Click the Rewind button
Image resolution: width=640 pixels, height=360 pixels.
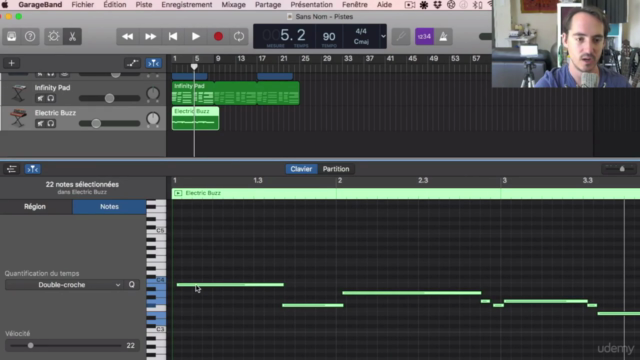(x=127, y=36)
